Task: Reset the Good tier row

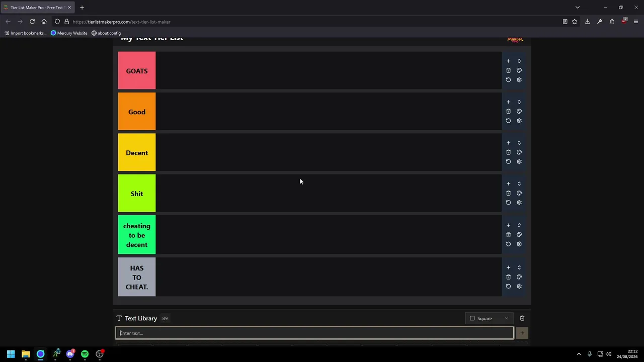Action: coord(508,121)
